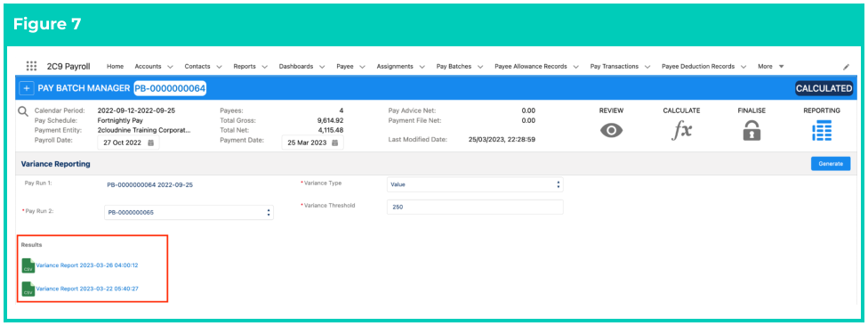
Task: Click Calendar Period value 2022-09-12-2022-09-25
Action: (x=136, y=110)
